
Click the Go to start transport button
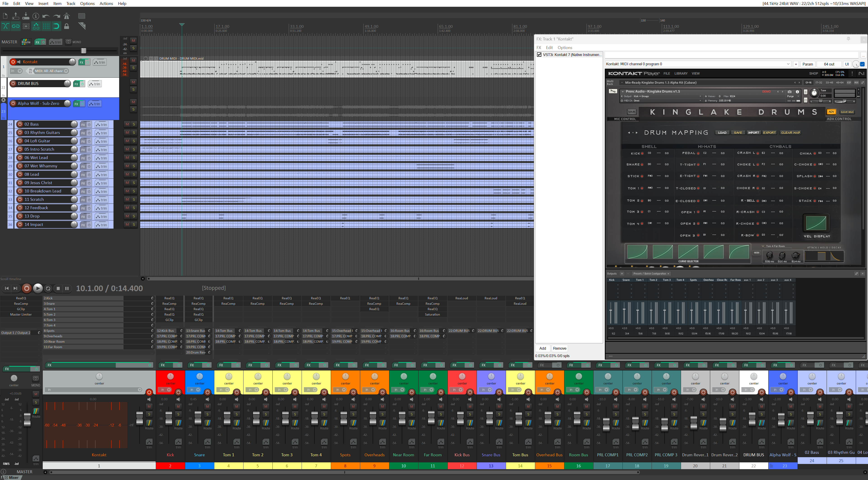click(x=6, y=288)
